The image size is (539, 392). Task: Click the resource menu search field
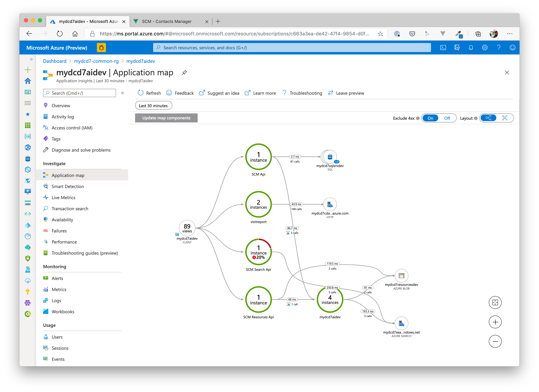point(79,93)
